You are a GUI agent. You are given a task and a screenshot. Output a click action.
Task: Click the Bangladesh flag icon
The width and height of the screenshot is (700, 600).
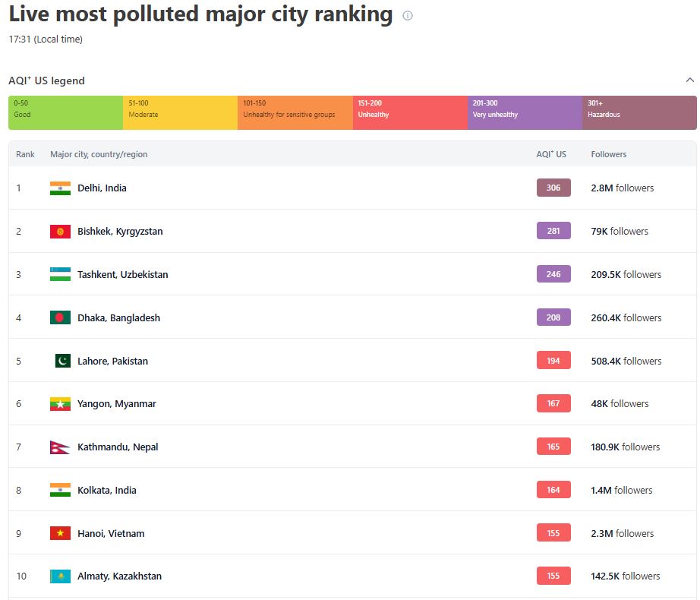60,318
